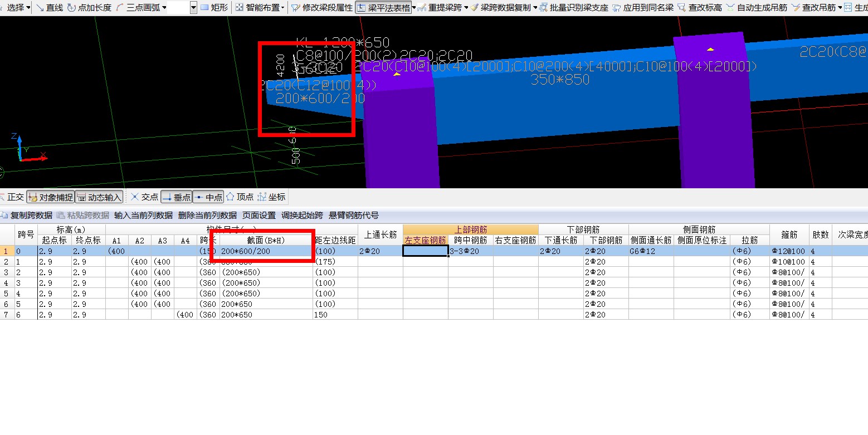868x435 pixels.
Task: Toggle 交点 intersection snap
Action: [x=145, y=197]
